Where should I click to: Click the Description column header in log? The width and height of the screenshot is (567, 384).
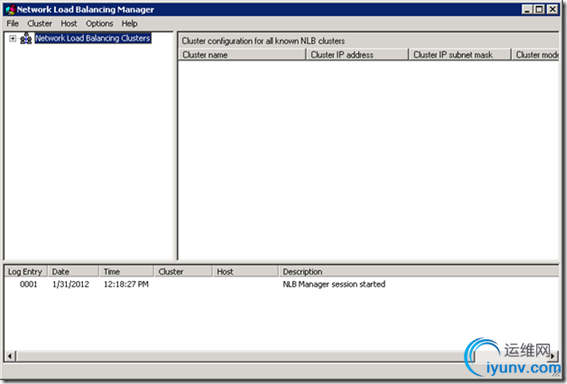[419, 272]
